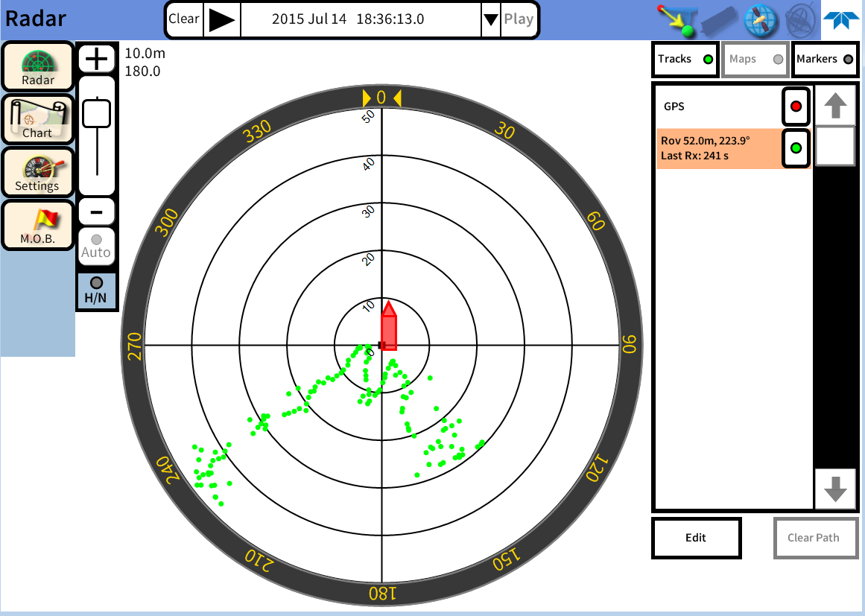Click the Clear button for the timeline
865x616 pixels.
pyautogui.click(x=184, y=19)
